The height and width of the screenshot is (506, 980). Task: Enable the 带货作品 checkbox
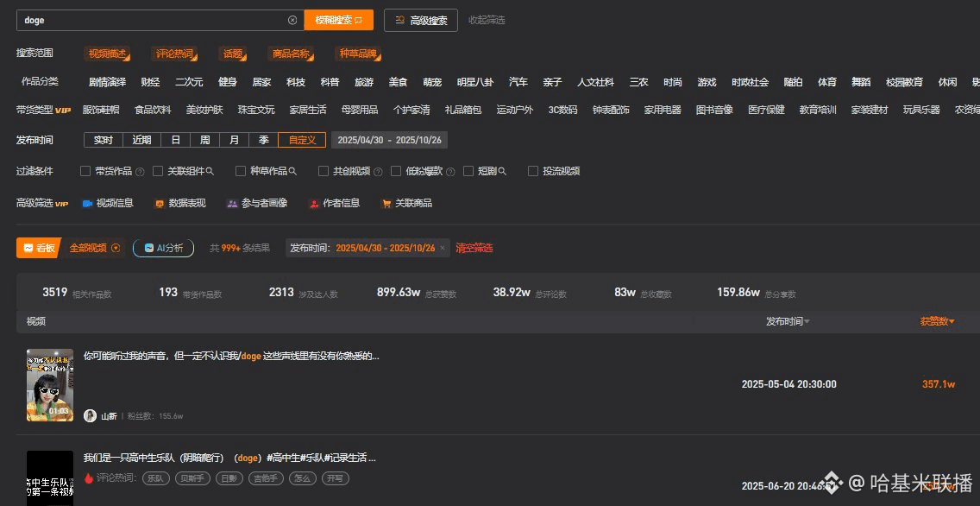point(85,171)
